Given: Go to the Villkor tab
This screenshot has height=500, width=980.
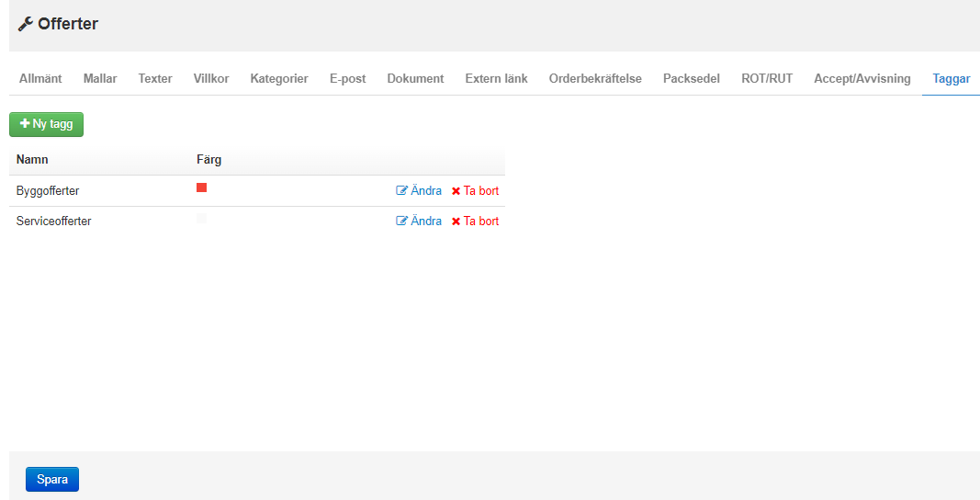Looking at the screenshot, I should pyautogui.click(x=211, y=79).
